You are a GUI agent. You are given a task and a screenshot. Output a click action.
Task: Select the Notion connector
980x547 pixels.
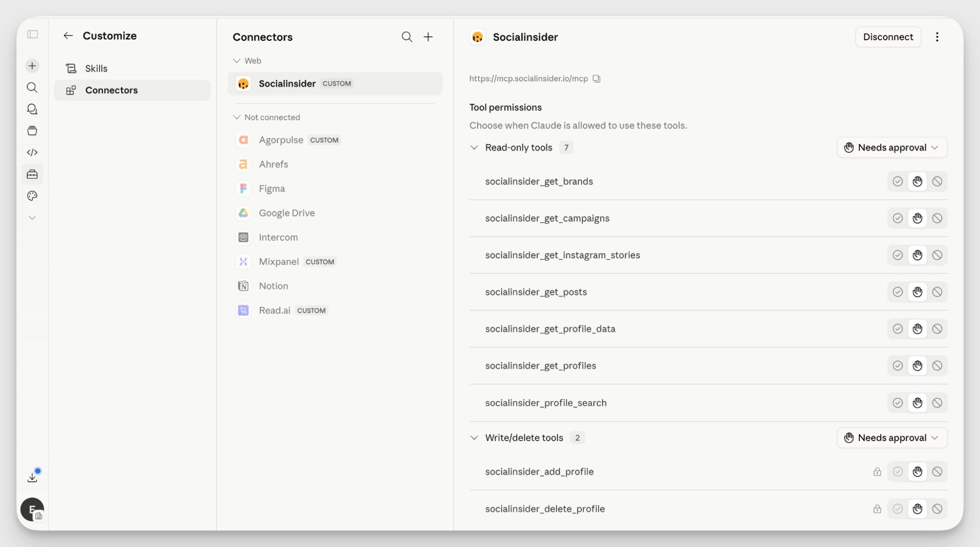(x=335, y=286)
